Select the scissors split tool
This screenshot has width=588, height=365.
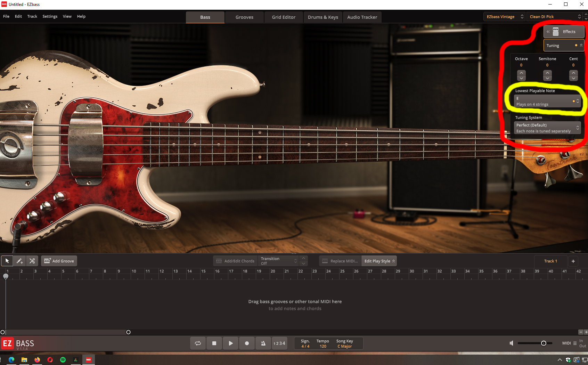(32, 261)
